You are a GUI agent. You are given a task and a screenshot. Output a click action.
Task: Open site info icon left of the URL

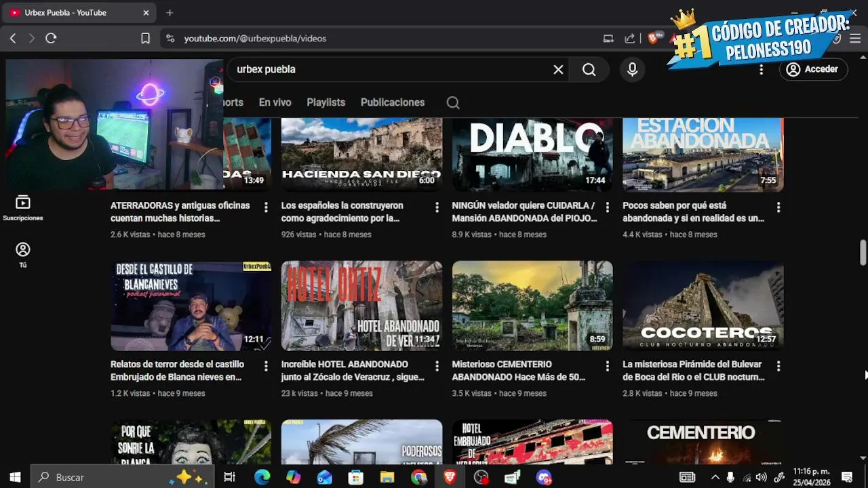170,39
